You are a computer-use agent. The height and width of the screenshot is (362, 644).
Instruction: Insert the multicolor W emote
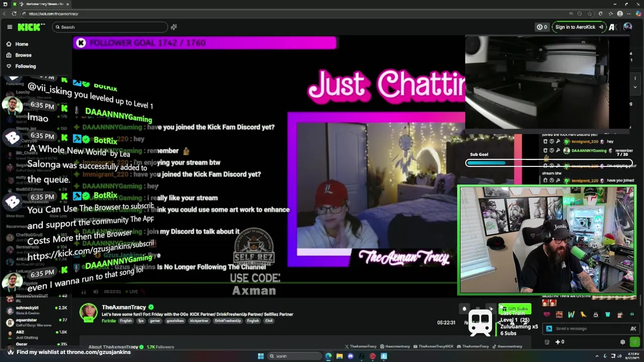[571, 315]
